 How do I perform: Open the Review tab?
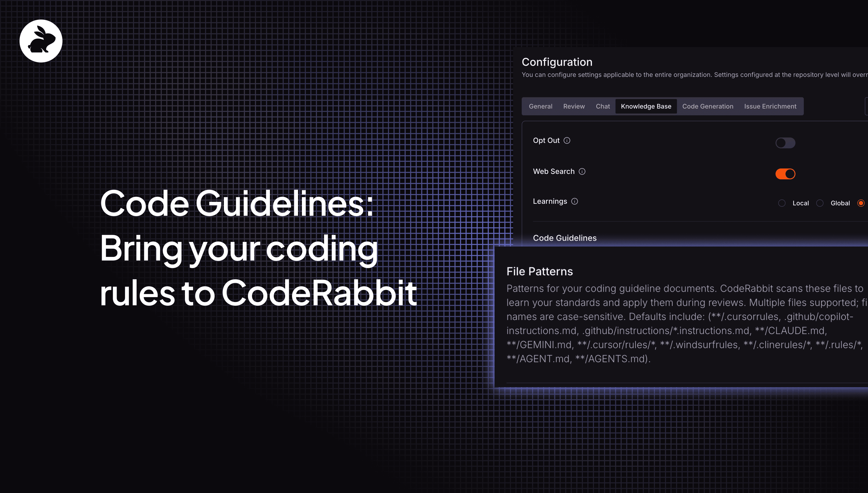tap(574, 106)
